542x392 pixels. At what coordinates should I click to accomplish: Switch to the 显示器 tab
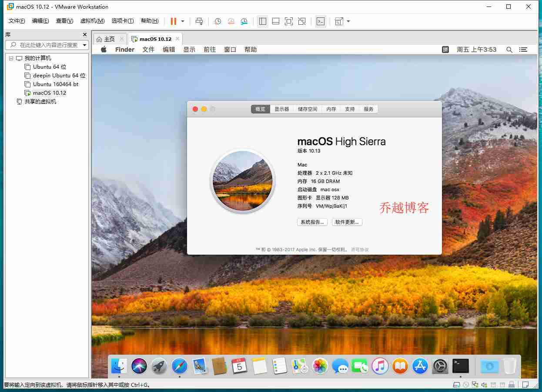click(282, 109)
